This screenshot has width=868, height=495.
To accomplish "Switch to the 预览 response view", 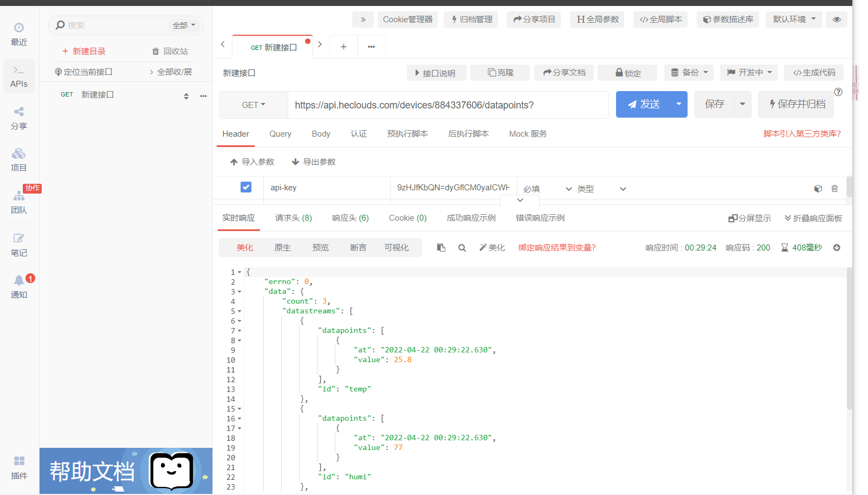I will [320, 247].
